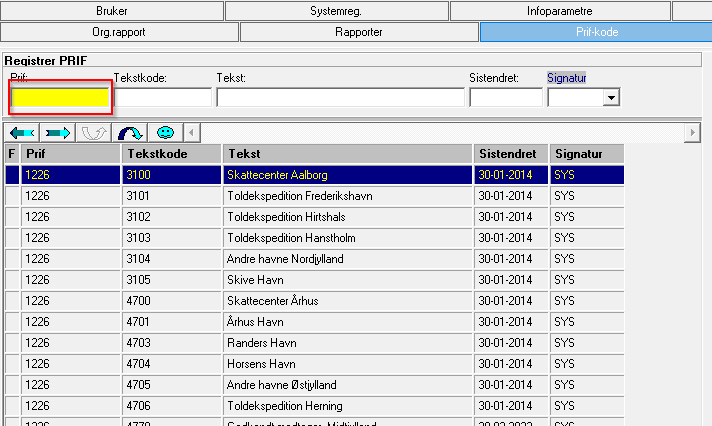
Task: Click the grayed-out undo arrow icon
Action: coord(95,132)
